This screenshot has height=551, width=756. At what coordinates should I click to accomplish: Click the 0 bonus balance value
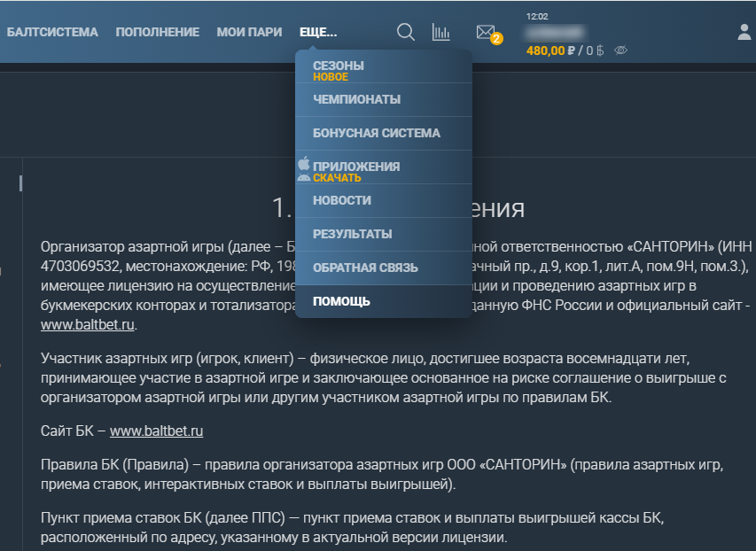pos(595,50)
